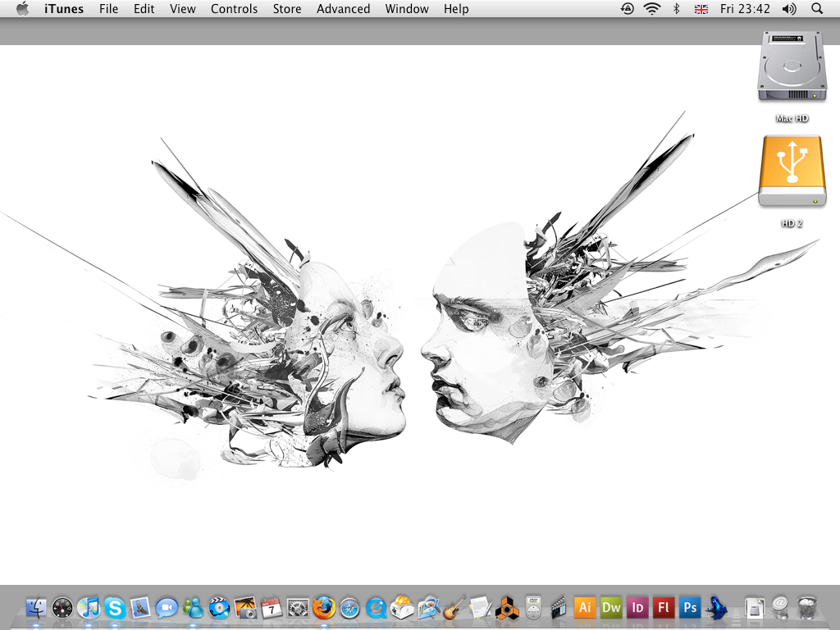Screen dimensions: 840x630
Task: Launch TextEdit from the Dock
Action: point(481,608)
